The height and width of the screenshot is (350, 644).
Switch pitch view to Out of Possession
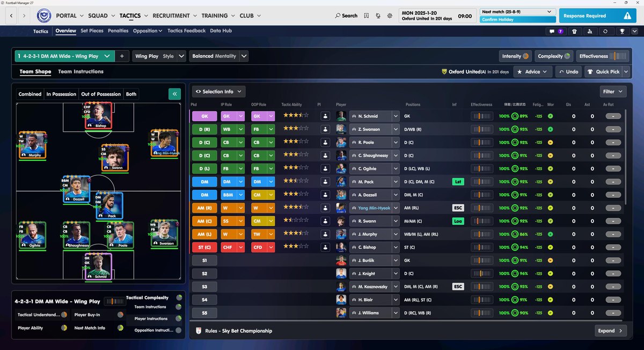[x=101, y=94]
